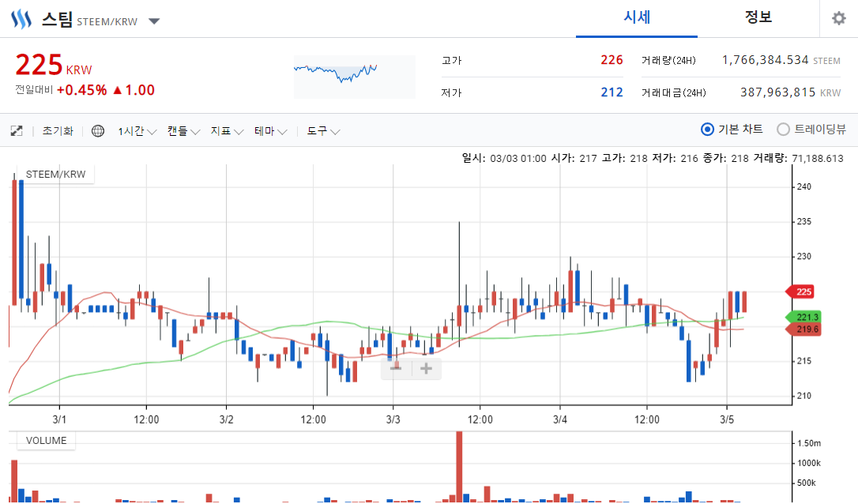Viewport: 858px width, 504px height.
Task: Click the 3/5 date axis label
Action: click(727, 419)
